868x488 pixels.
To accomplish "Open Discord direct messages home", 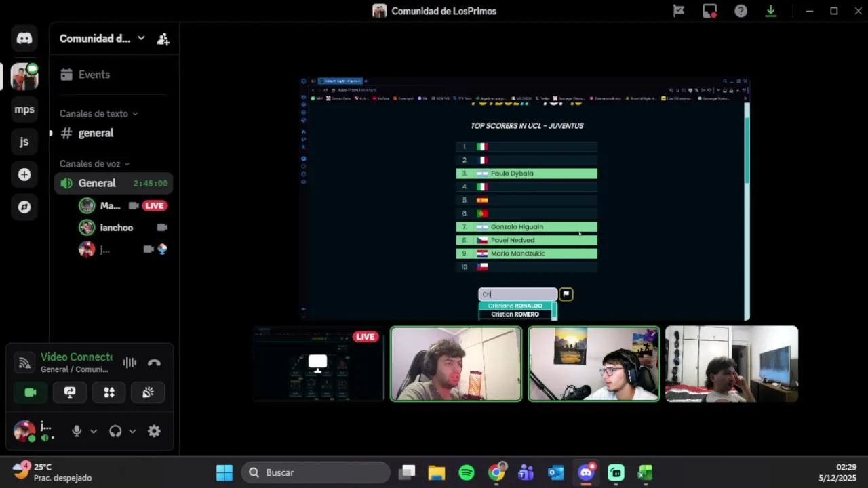I will (24, 39).
